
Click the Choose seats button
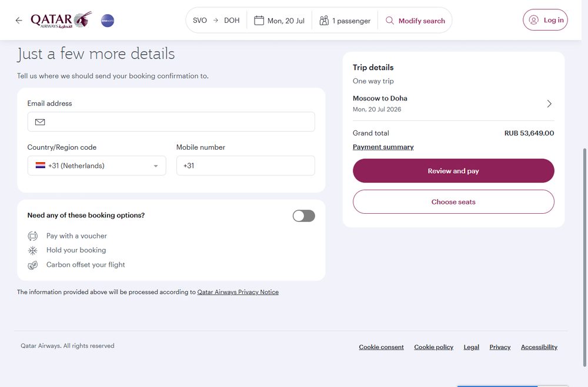(453, 202)
